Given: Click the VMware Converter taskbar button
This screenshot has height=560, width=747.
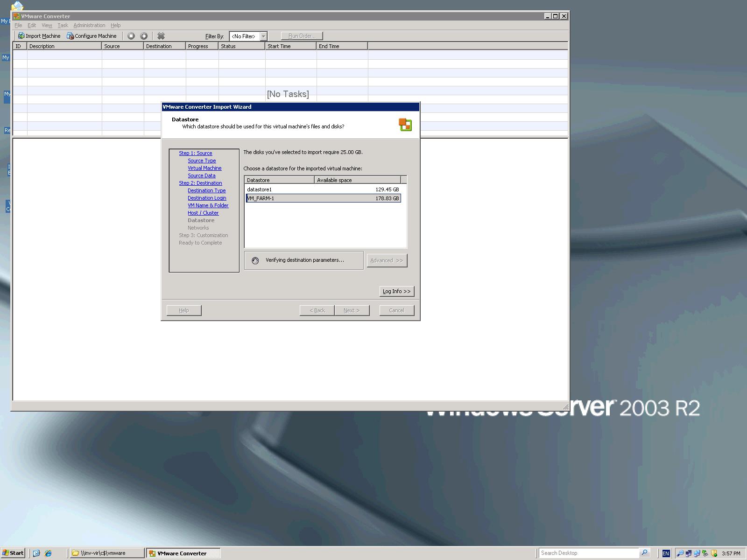Looking at the screenshot, I should point(183,553).
